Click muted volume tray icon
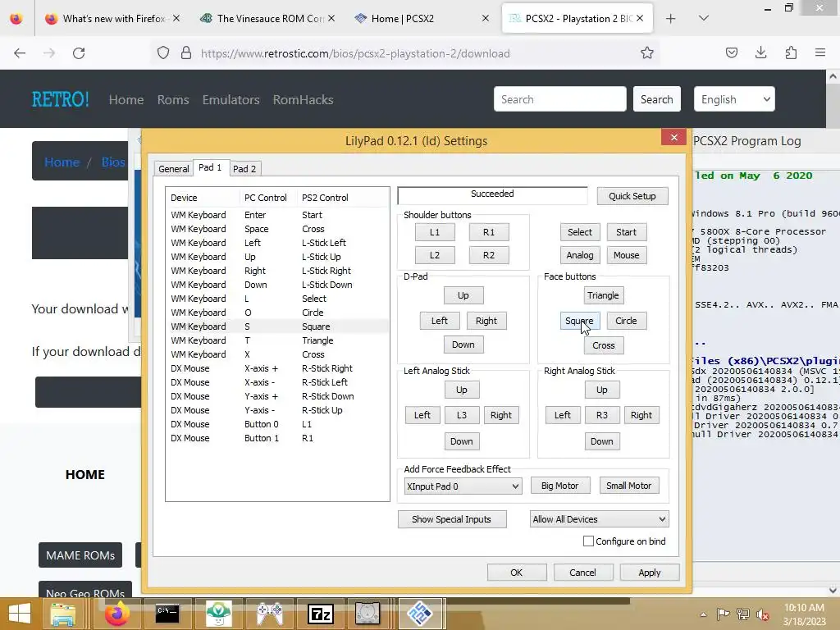Viewport: 840px width, 630px height. click(762, 614)
